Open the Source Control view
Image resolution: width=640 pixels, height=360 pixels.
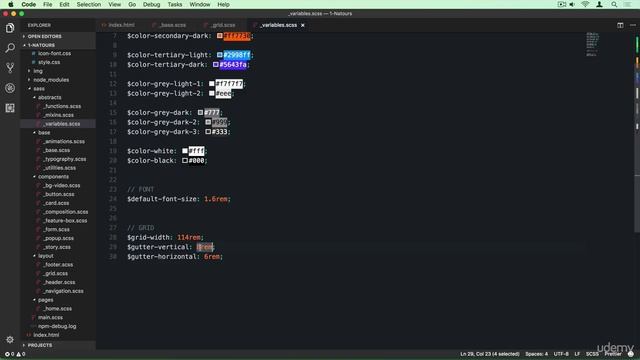10,68
